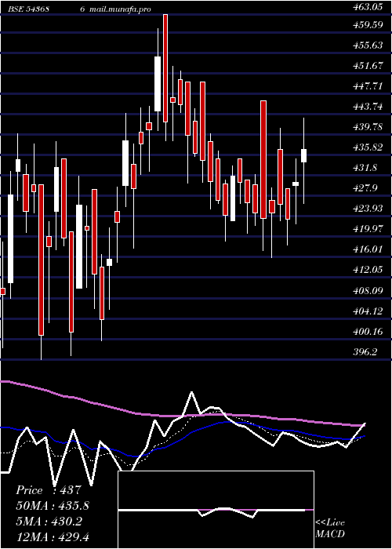Select the 427.9 price axis label
Viewport: 392px width, 549px height.
click(x=365, y=188)
